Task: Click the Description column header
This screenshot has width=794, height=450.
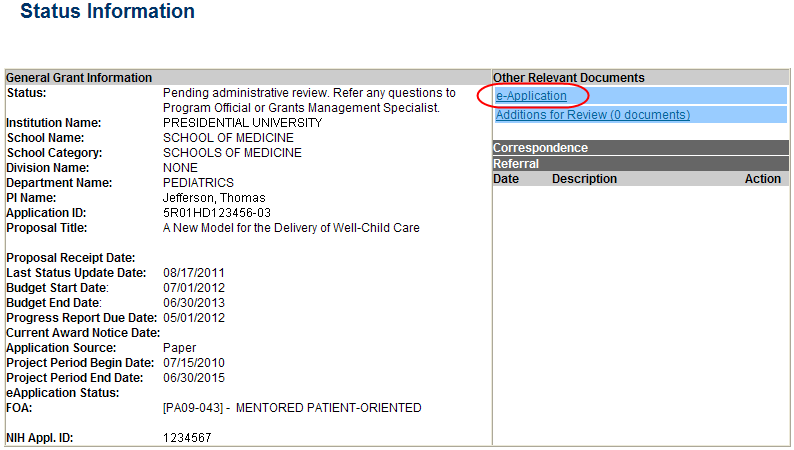Action: 584,179
